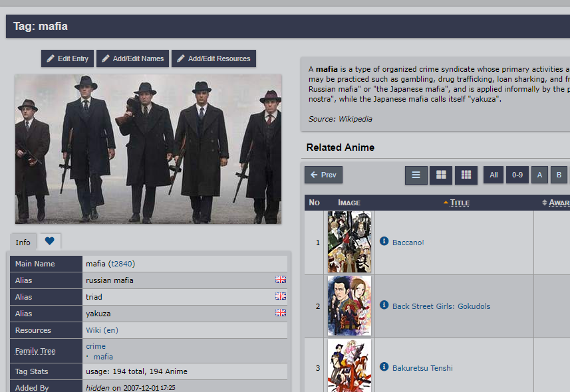The height and width of the screenshot is (392, 570).
Task: Open the crime family tree link
Action: 96,346
